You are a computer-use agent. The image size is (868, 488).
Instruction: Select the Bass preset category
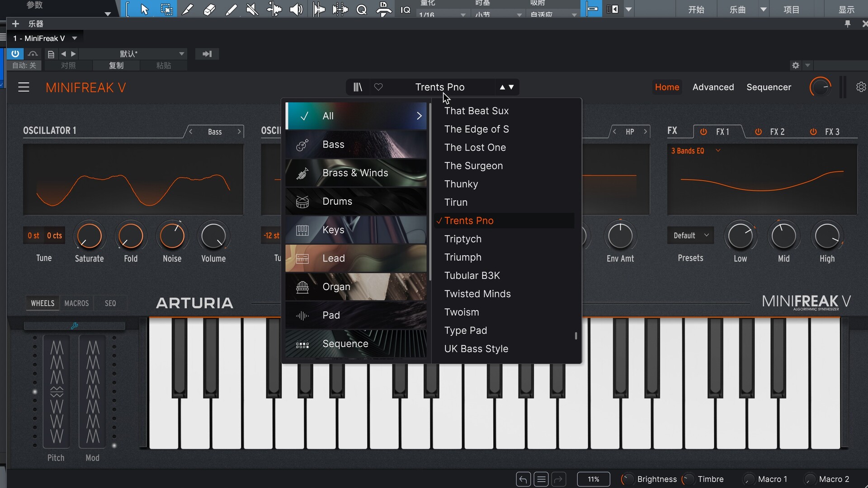pos(356,145)
